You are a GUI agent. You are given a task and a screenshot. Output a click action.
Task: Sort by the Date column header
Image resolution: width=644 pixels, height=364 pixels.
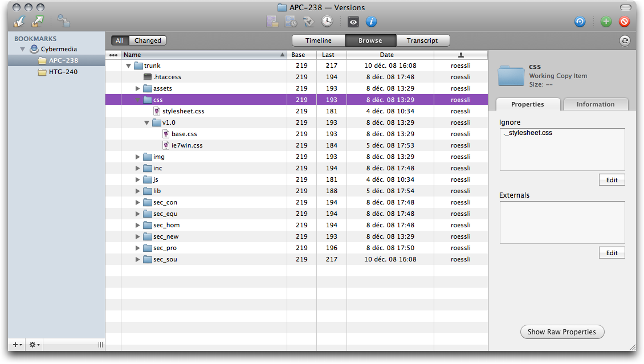[390, 55]
